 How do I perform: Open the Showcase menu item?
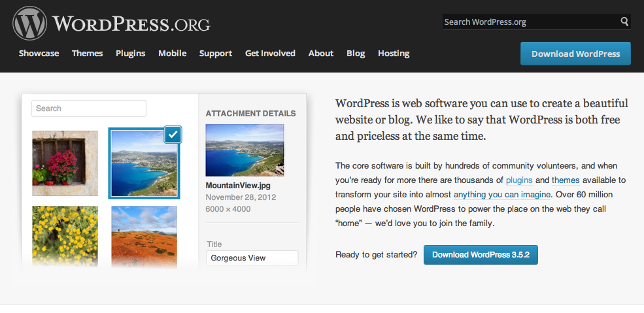pyautogui.click(x=39, y=54)
